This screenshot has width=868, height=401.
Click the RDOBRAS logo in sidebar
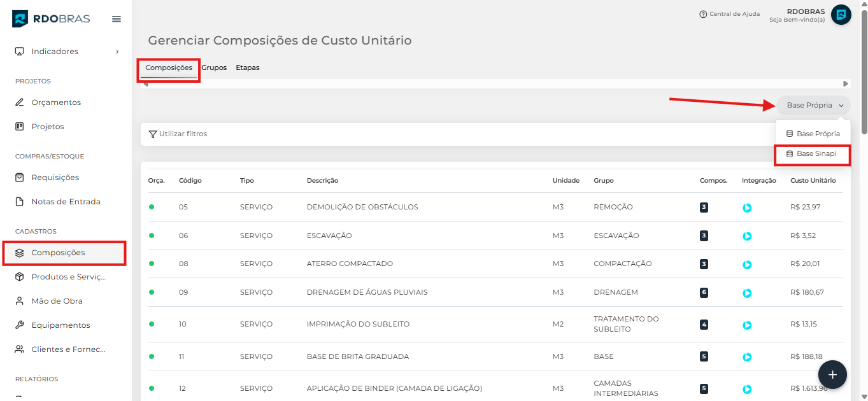51,18
